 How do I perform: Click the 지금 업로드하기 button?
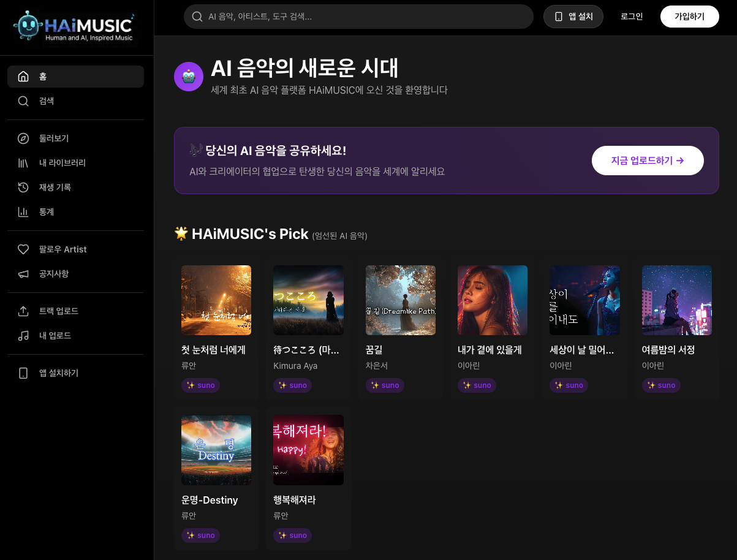click(648, 160)
